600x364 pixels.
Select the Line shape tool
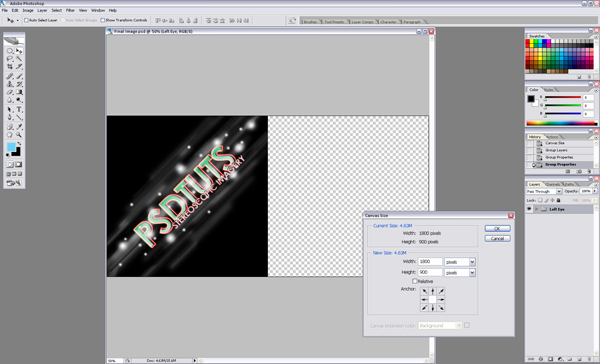19,118
